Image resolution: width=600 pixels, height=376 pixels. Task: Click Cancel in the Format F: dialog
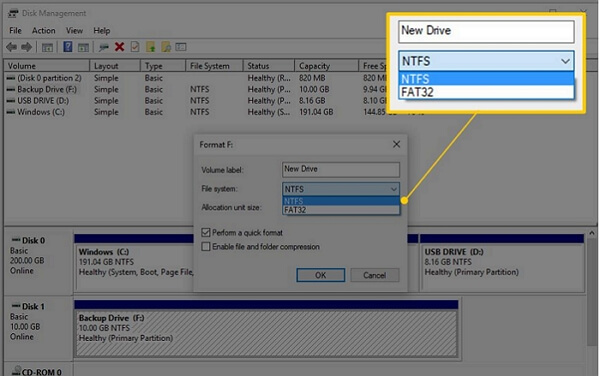coord(375,275)
